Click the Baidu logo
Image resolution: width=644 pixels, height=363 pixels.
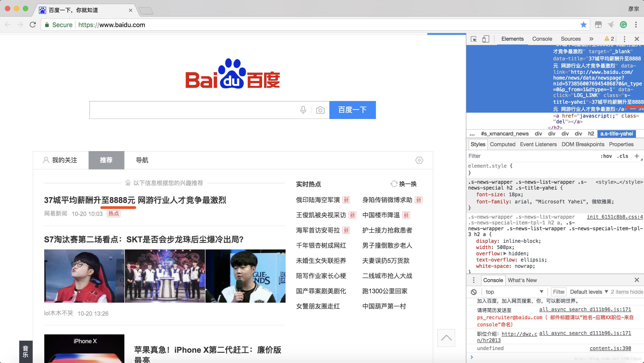coord(233,74)
